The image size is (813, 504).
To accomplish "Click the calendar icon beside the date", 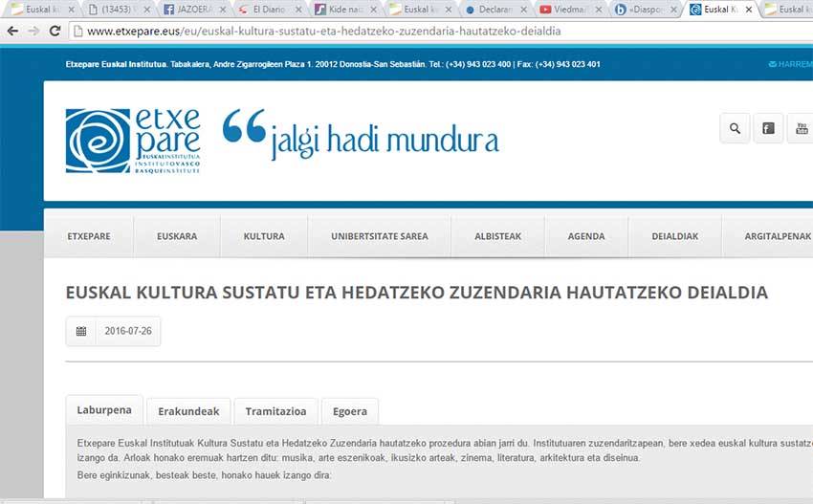I will (x=81, y=331).
